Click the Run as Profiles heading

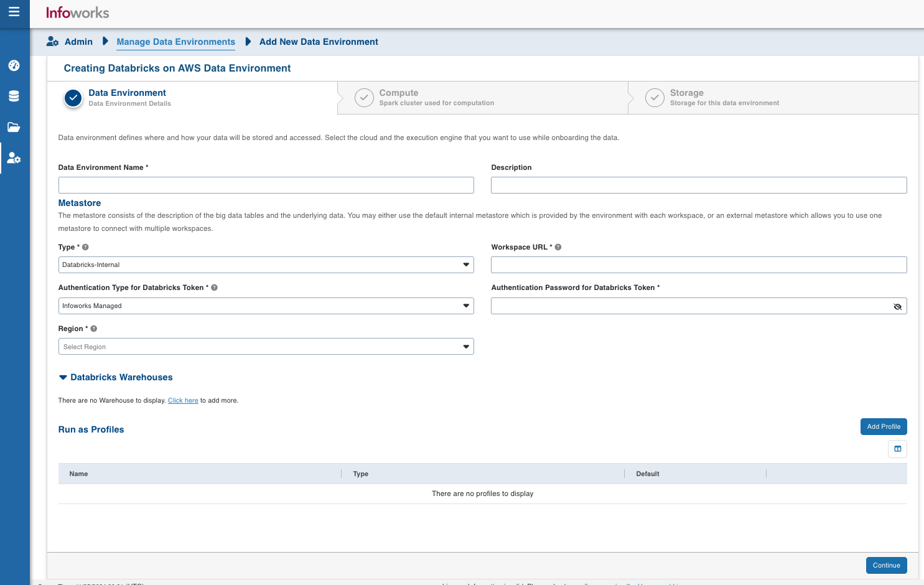click(x=91, y=429)
